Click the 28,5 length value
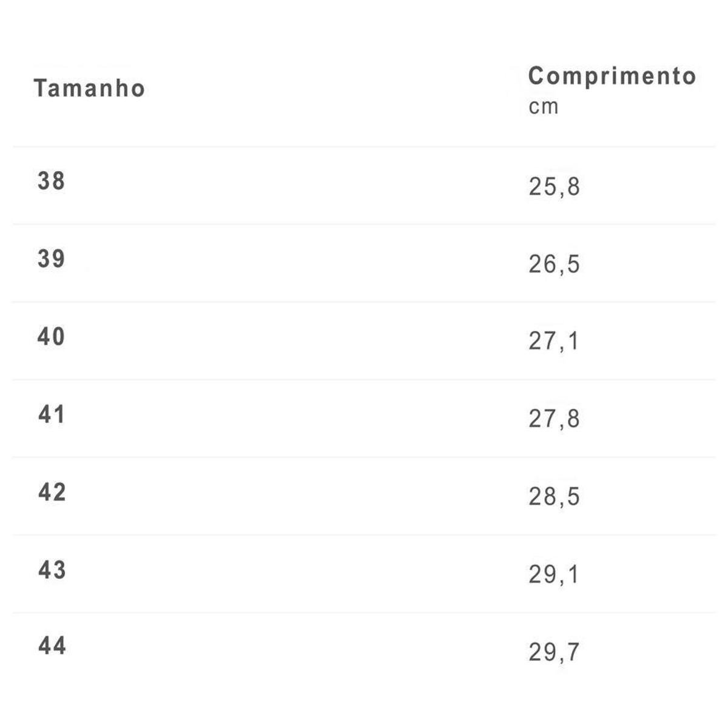The height and width of the screenshot is (728, 728). tap(554, 497)
